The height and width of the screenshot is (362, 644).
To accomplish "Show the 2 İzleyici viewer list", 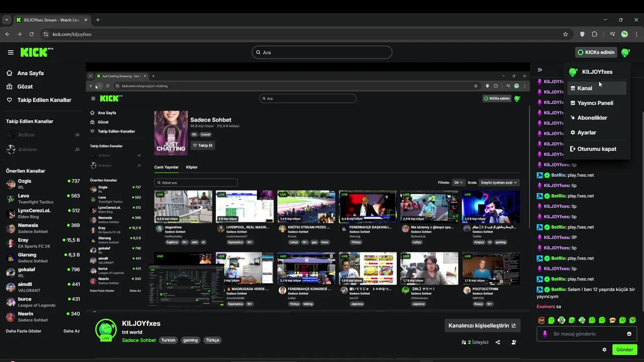I will [475, 342].
